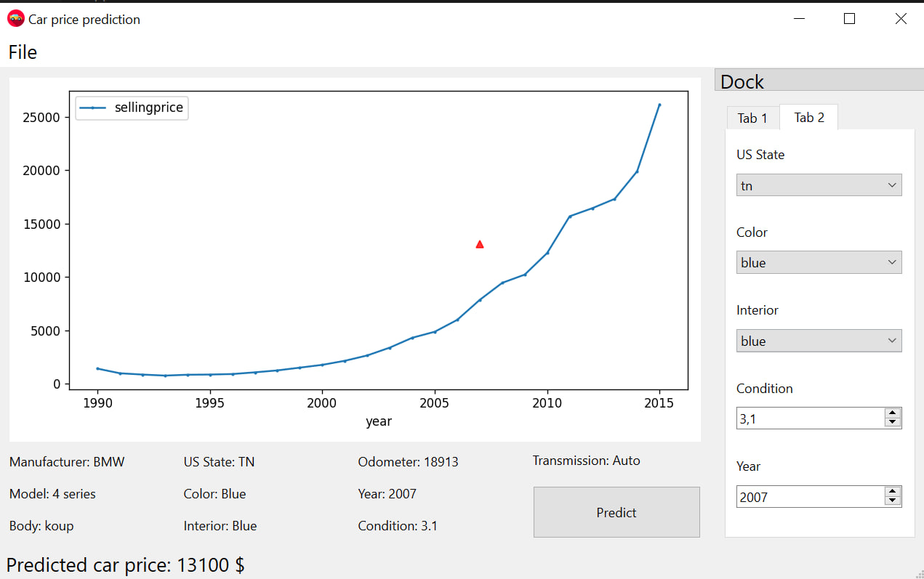Select Tab 2 in Dock
Viewport: 924px width, 579px height.
[x=808, y=118]
